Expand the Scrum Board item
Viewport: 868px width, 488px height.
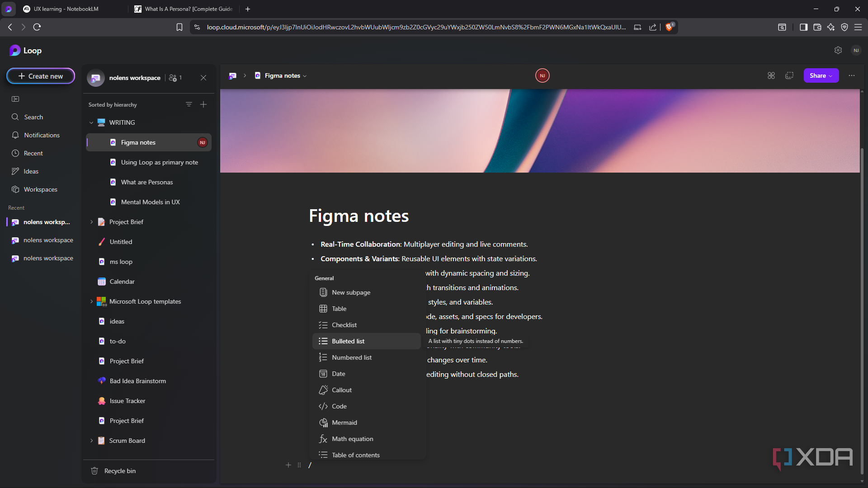pos(91,441)
